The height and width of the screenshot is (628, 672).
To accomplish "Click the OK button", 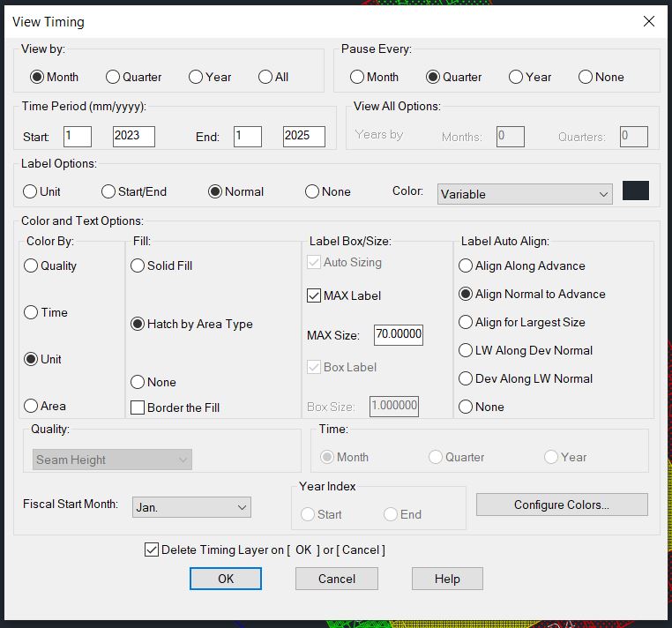I will coord(226,579).
